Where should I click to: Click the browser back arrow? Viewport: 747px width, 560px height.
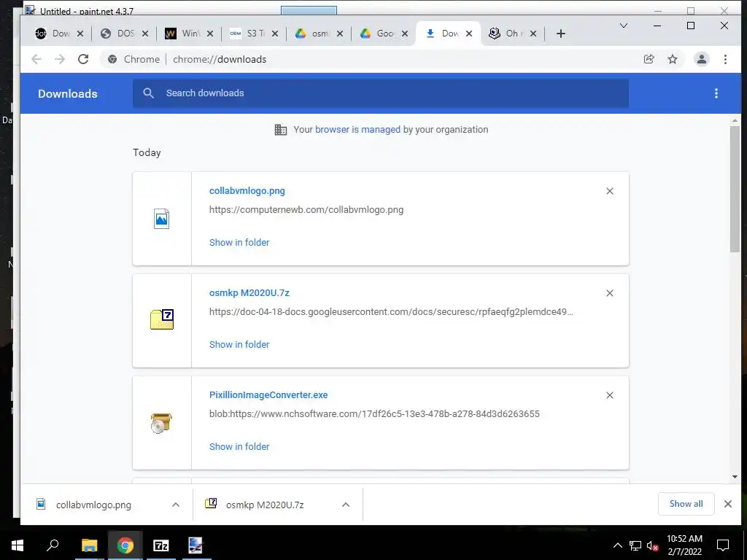coord(36,59)
